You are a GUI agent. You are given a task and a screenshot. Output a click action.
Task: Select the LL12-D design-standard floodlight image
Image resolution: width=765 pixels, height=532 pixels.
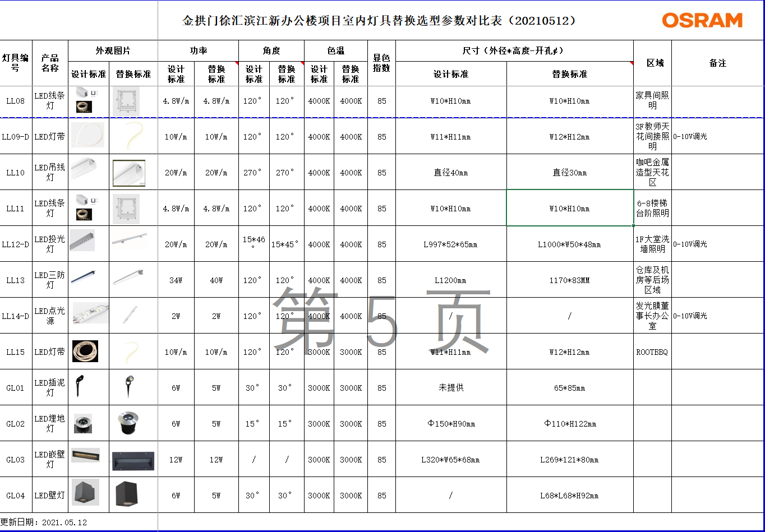(x=82, y=240)
